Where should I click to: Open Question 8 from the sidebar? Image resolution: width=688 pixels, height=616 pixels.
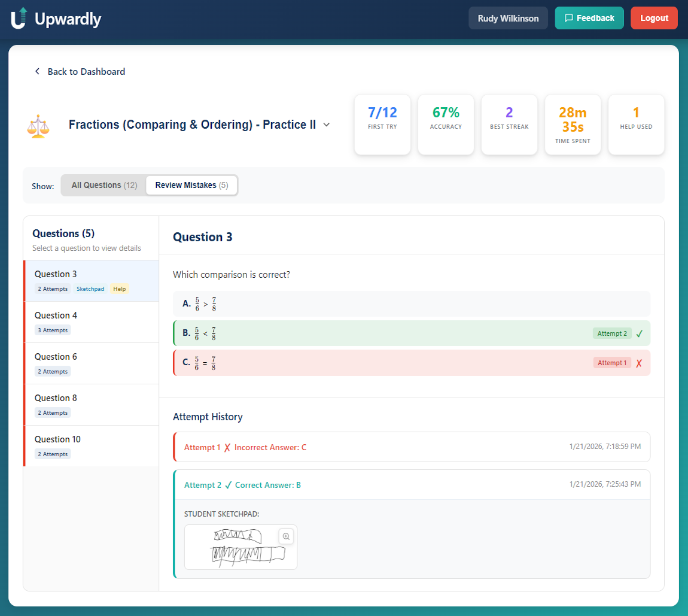(x=91, y=404)
